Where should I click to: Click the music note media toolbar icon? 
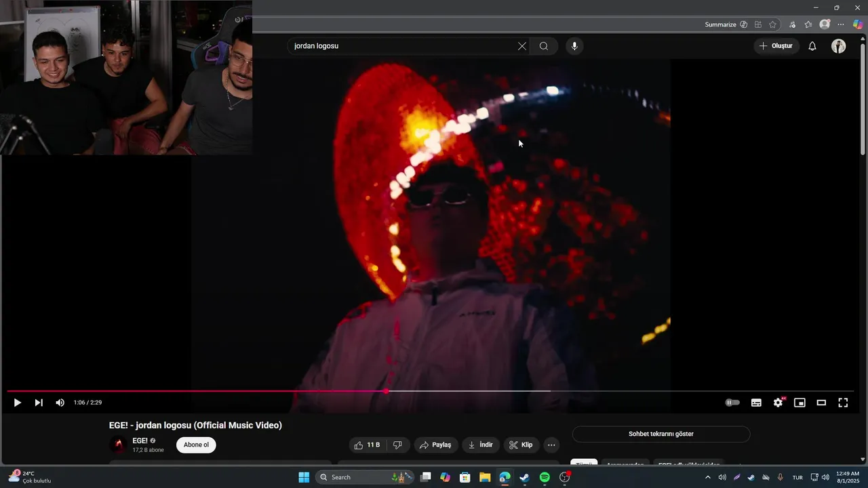click(792, 24)
